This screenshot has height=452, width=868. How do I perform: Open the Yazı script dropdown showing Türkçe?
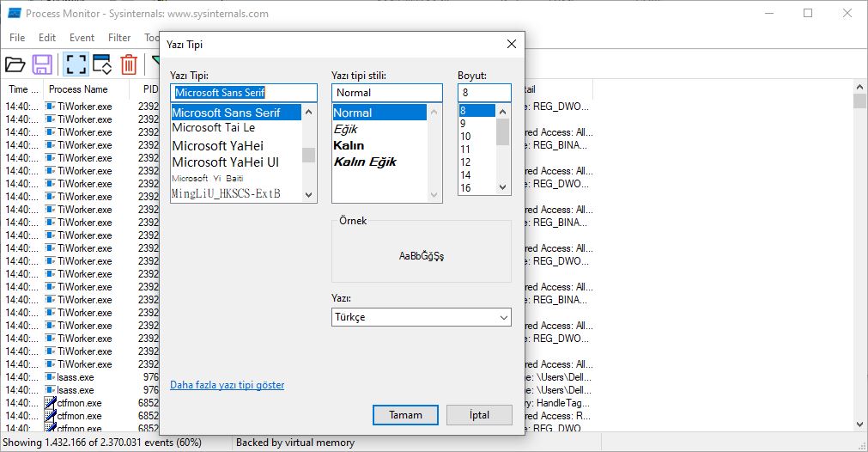(422, 317)
